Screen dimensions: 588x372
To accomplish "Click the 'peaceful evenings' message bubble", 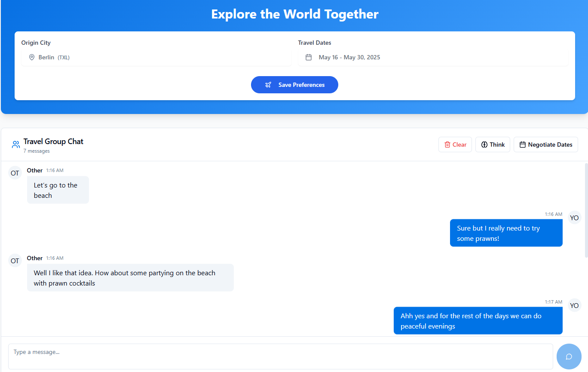I will click(478, 321).
